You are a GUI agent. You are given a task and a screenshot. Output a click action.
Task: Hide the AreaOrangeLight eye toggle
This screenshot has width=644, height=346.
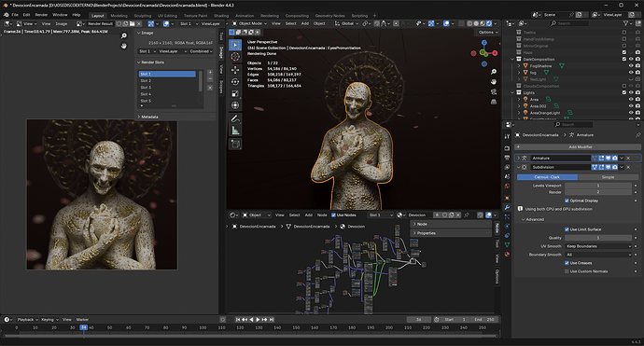631,113
